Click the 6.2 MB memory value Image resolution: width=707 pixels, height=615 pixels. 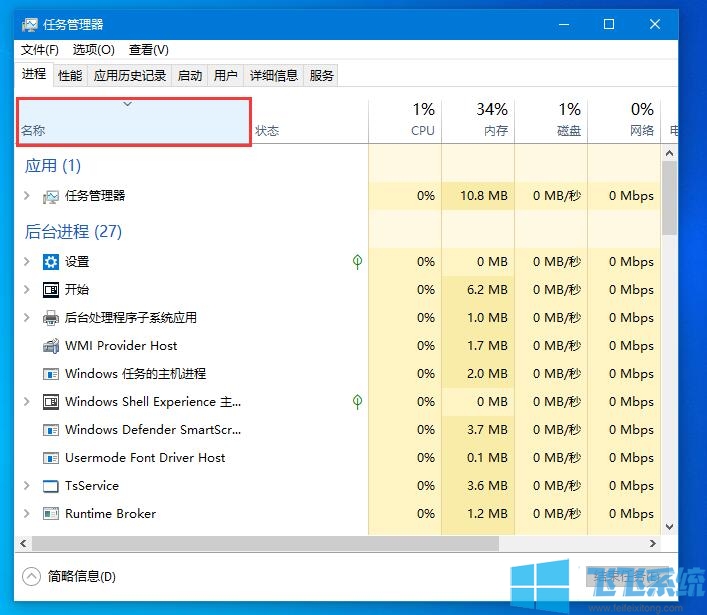coord(487,289)
